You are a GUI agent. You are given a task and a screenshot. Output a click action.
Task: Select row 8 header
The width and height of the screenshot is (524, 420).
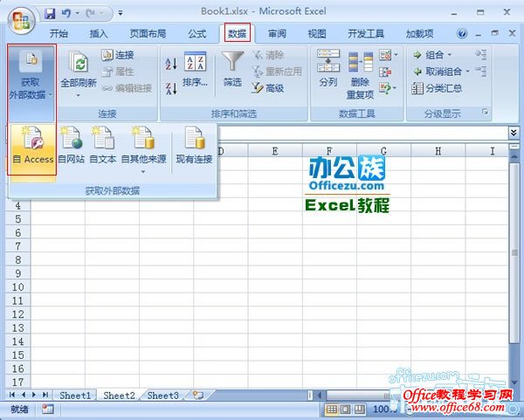(18, 259)
